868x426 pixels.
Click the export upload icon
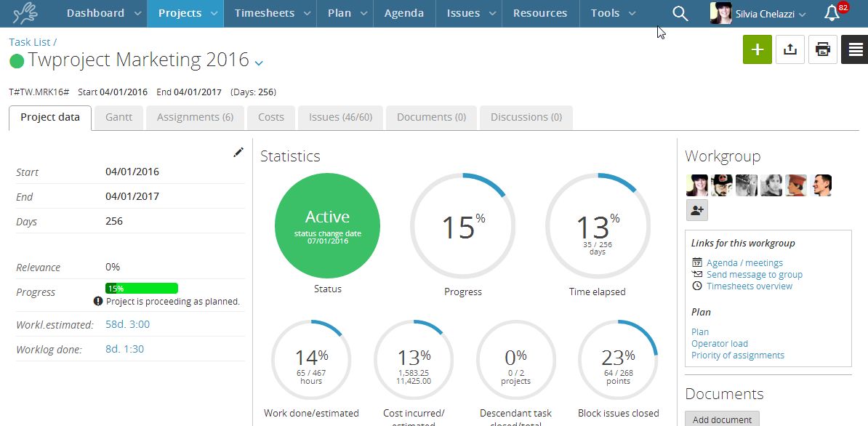pyautogui.click(x=790, y=49)
